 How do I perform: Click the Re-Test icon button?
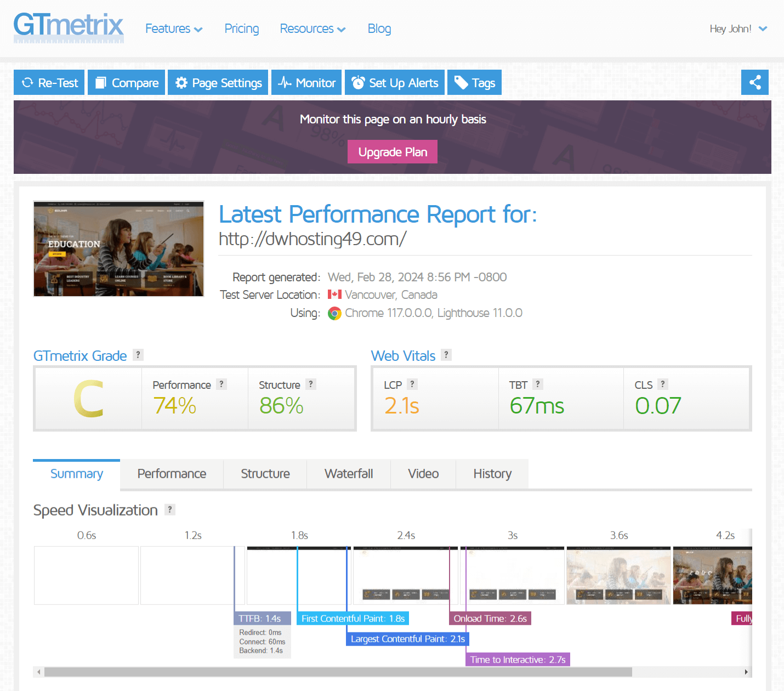27,82
